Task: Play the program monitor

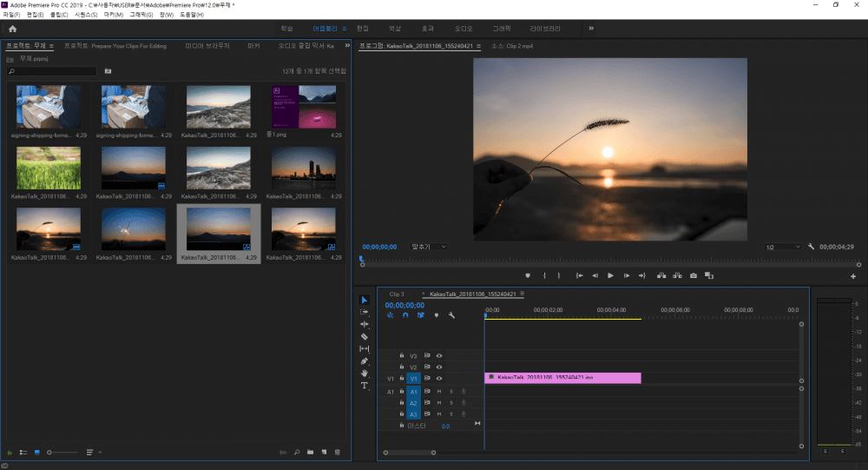Action: pos(610,275)
